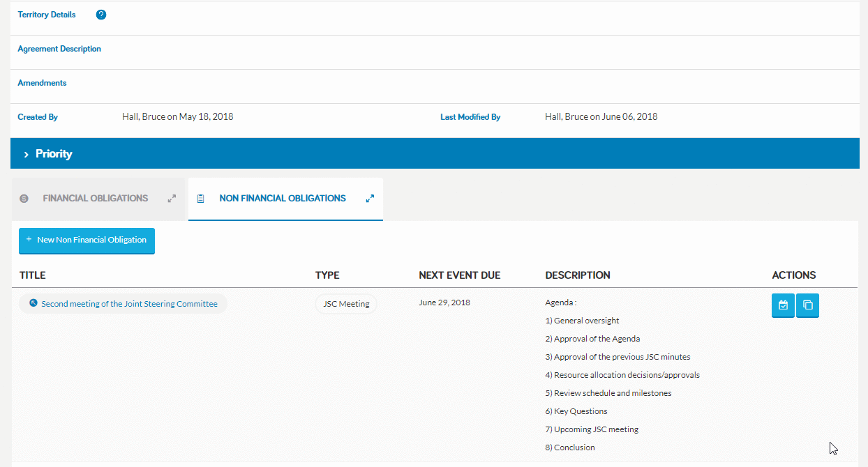The height and width of the screenshot is (467, 868).
Task: Create a New Non Financial Obligation
Action: [87, 240]
